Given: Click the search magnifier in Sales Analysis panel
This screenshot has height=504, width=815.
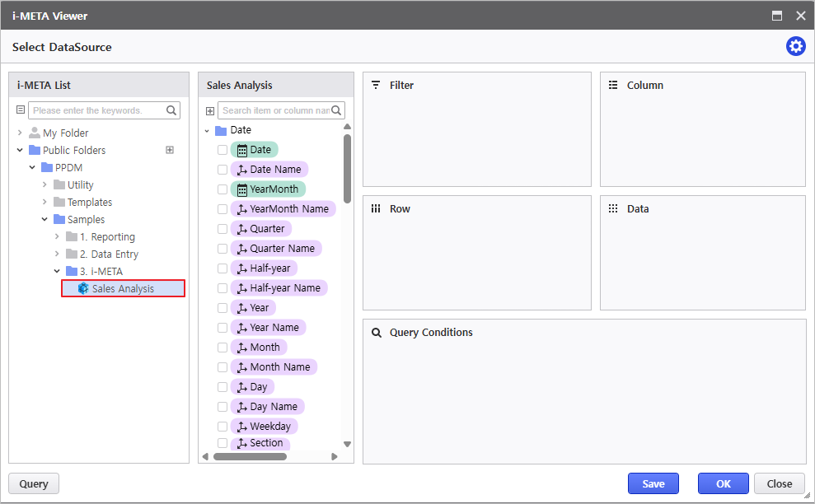Looking at the screenshot, I should pyautogui.click(x=337, y=110).
